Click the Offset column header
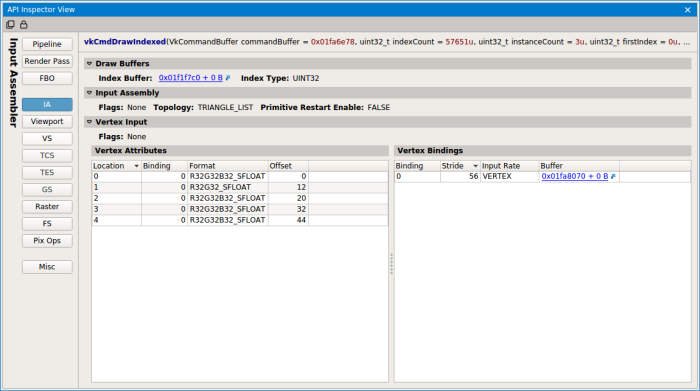Screen dimensions: 700x391 288,166
